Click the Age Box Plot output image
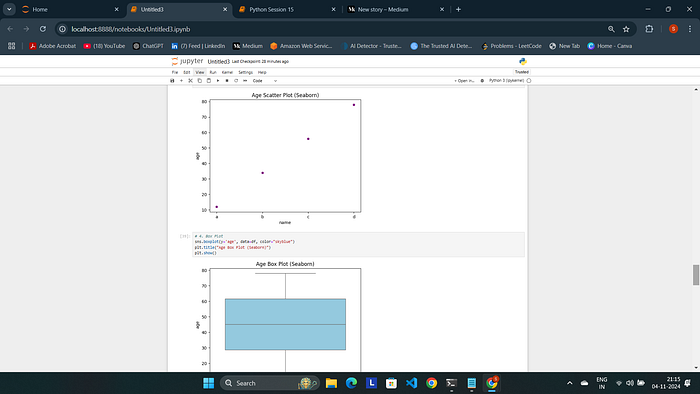700x394 pixels. (279, 315)
